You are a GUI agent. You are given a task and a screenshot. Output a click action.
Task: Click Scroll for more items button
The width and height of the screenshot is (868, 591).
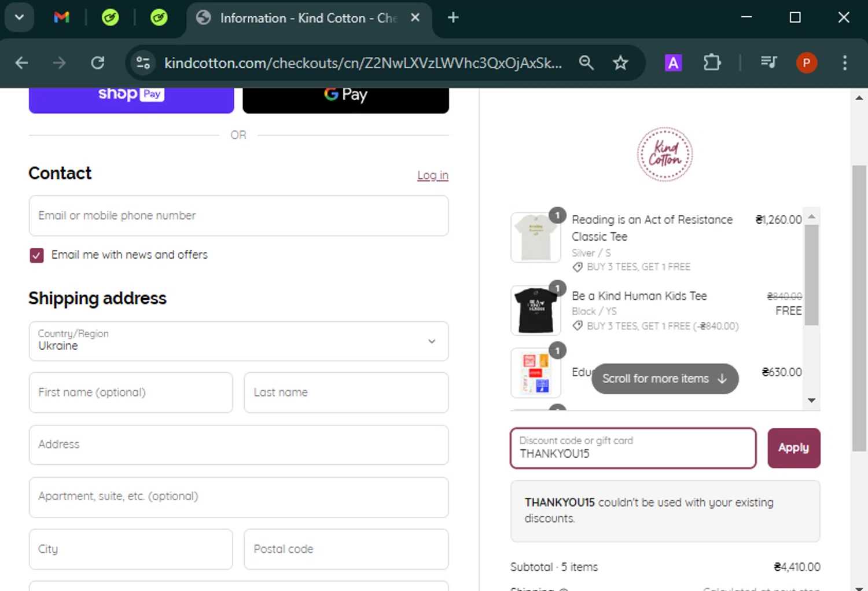665,379
